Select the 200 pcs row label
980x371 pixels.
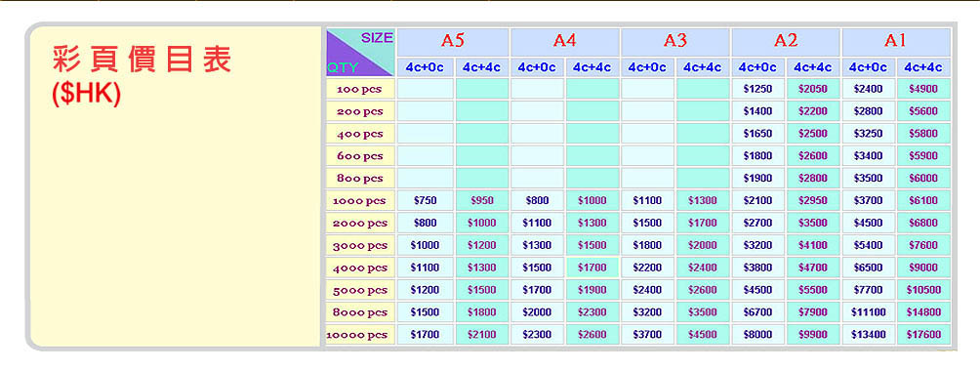click(359, 111)
